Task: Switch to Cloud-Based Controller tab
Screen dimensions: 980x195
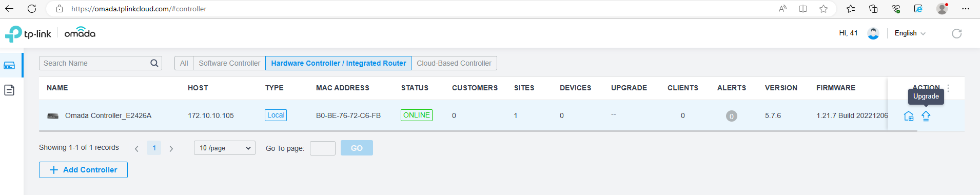Action: (454, 63)
